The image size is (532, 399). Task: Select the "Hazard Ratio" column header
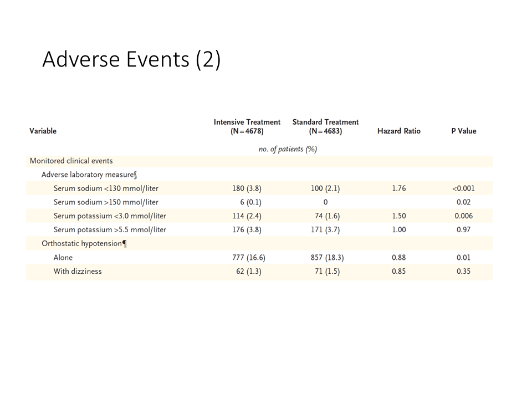(398, 131)
